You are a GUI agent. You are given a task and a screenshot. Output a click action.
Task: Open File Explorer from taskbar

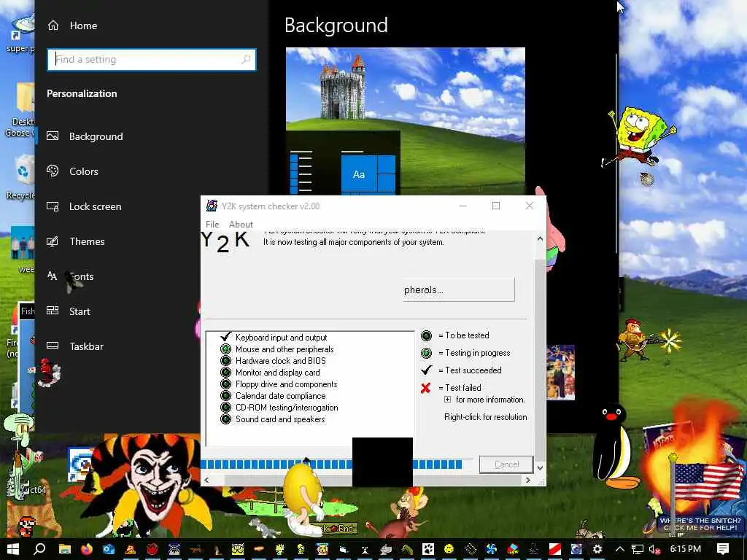(65, 549)
